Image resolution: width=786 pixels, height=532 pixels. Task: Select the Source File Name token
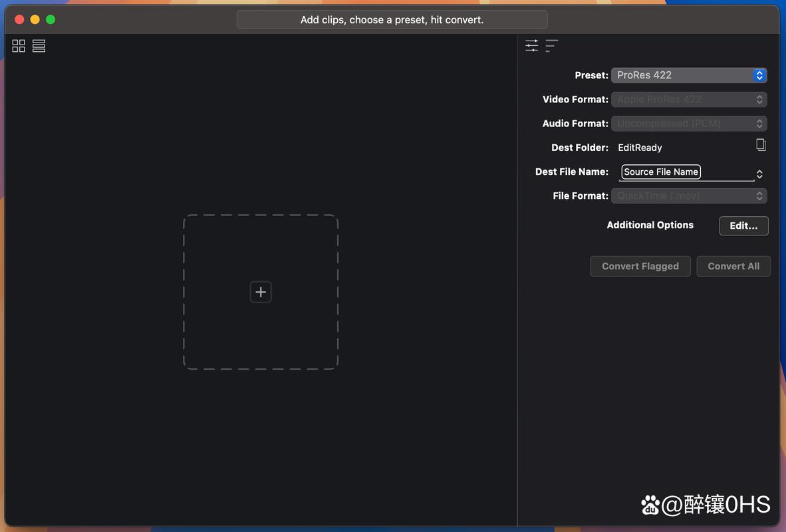[x=661, y=172]
